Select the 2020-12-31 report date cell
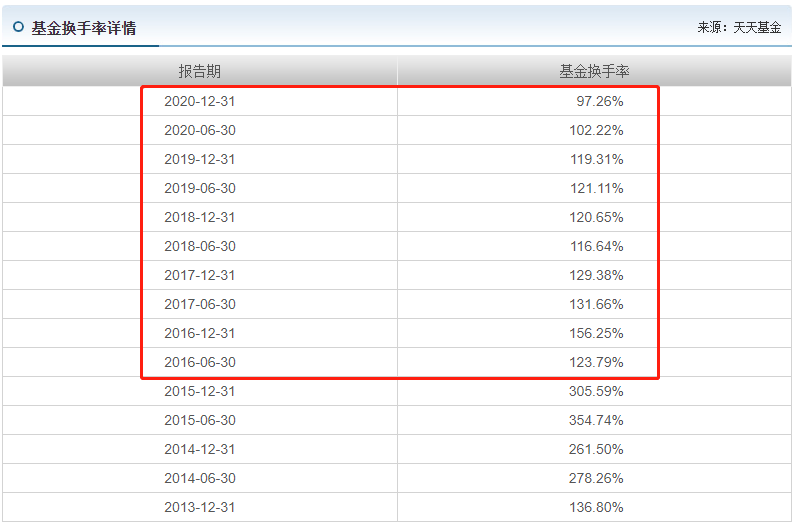Image resolution: width=796 pixels, height=527 pixels. coord(200,101)
